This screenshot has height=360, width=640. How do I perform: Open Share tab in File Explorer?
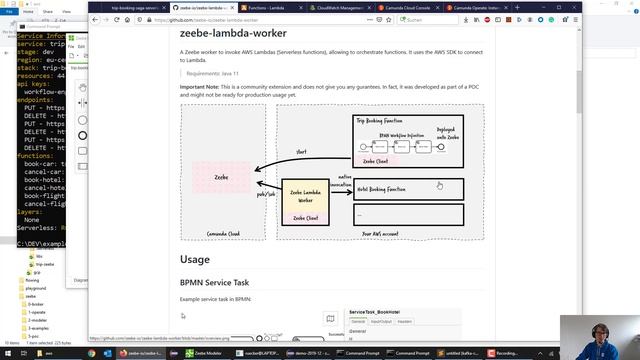click(x=47, y=12)
